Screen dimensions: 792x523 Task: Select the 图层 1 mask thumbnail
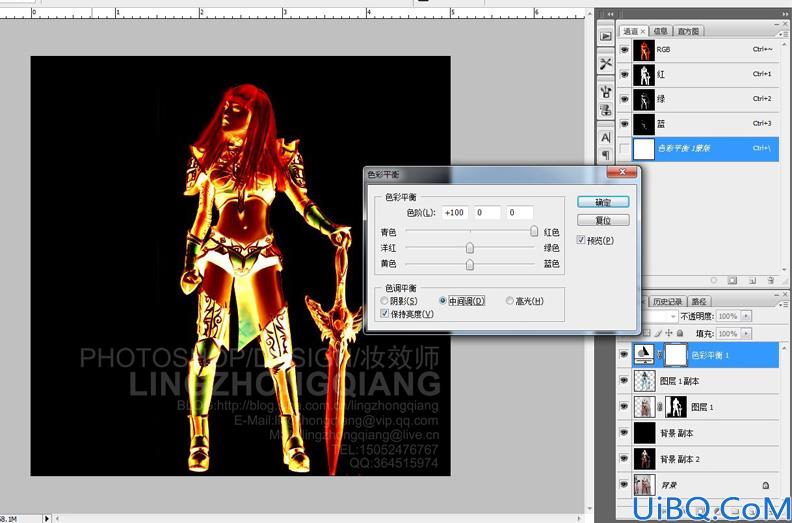pyautogui.click(x=676, y=406)
